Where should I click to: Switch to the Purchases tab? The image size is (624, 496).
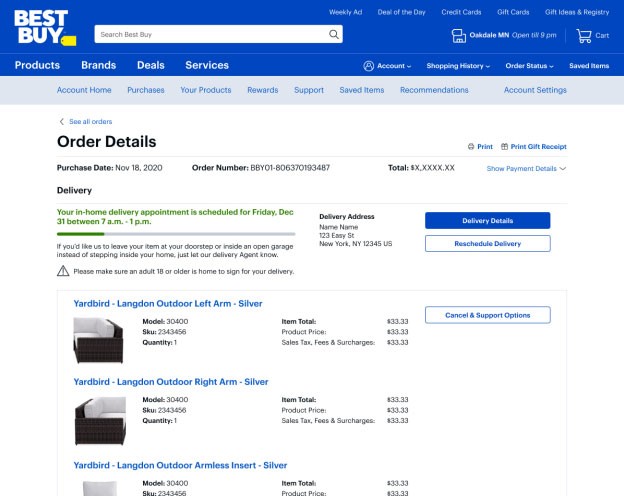tap(146, 90)
